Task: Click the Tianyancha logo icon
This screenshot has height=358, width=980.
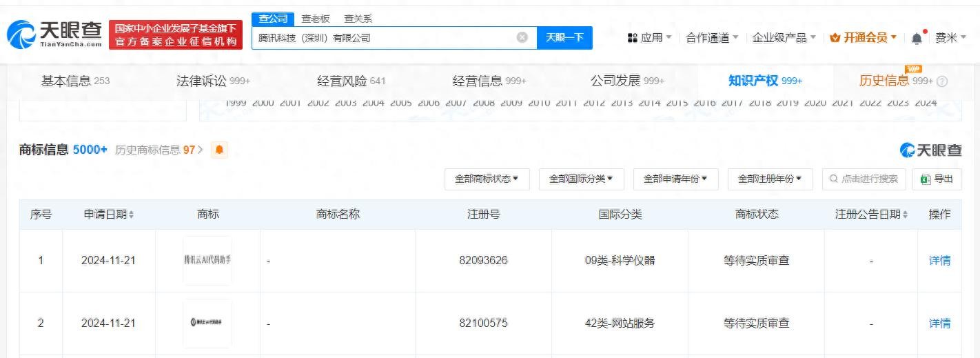Action: [x=21, y=34]
